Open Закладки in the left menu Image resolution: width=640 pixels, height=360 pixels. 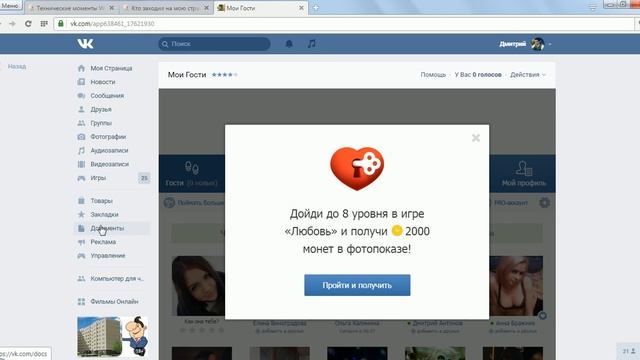[104, 214]
